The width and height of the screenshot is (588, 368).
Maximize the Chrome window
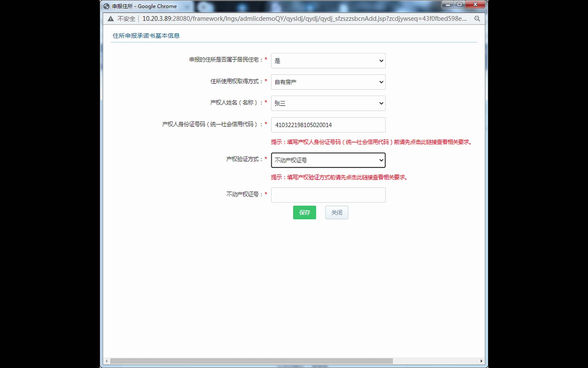point(459,5)
